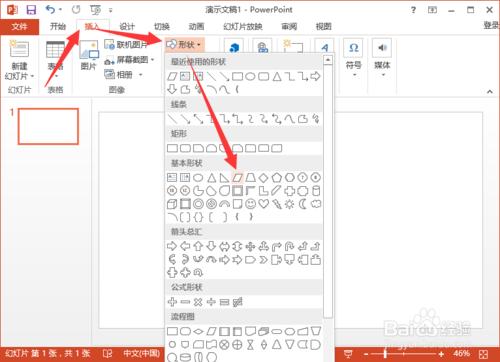Open the 相册 photo album dropdown
This screenshot has height=362, width=500.
(x=123, y=75)
